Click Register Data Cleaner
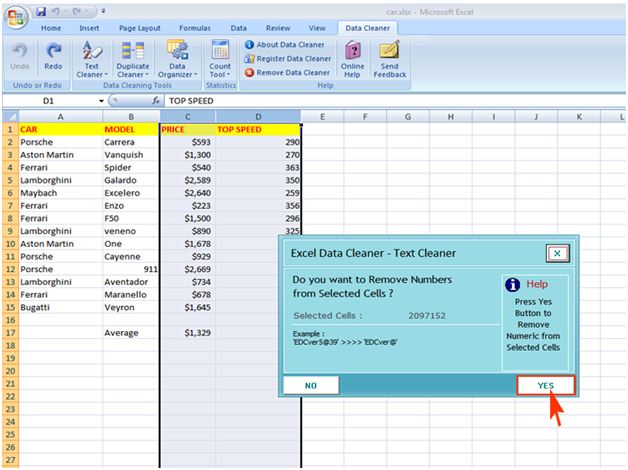Image resolution: width=628 pixels, height=470 pixels. click(288, 58)
